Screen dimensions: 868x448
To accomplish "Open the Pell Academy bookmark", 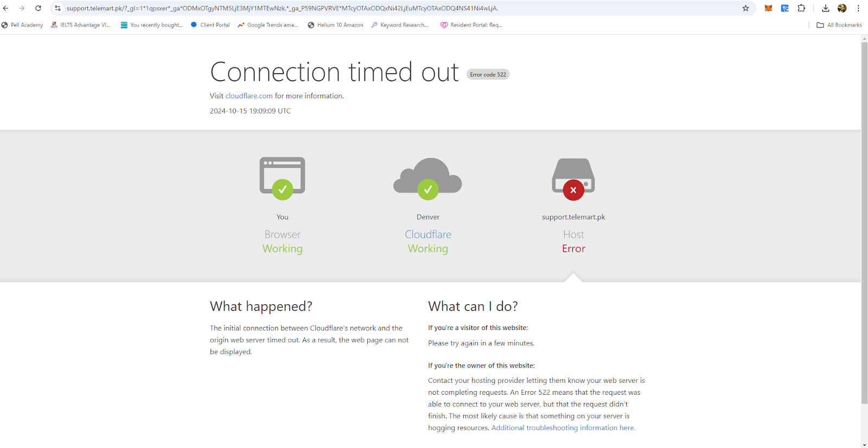I will click(x=22, y=25).
